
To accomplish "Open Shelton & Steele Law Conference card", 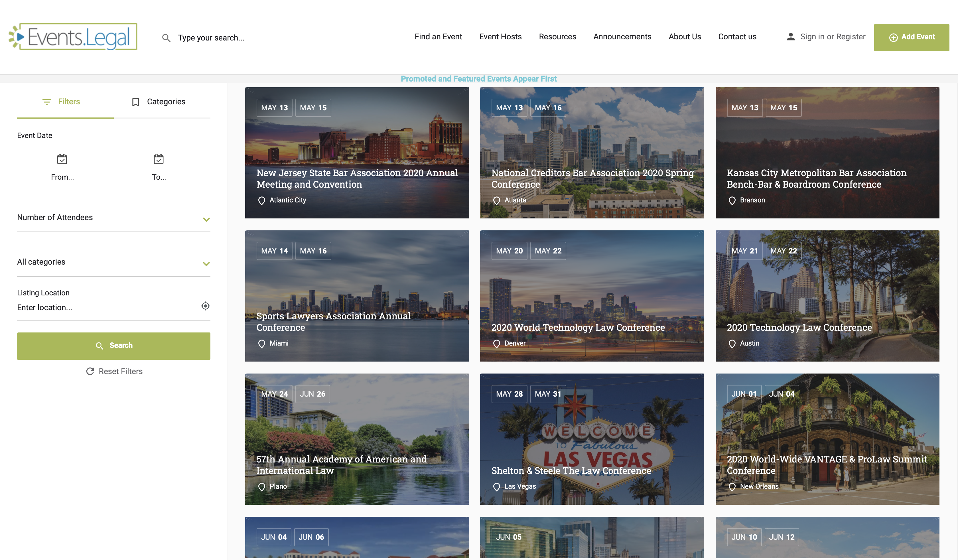I will [592, 439].
